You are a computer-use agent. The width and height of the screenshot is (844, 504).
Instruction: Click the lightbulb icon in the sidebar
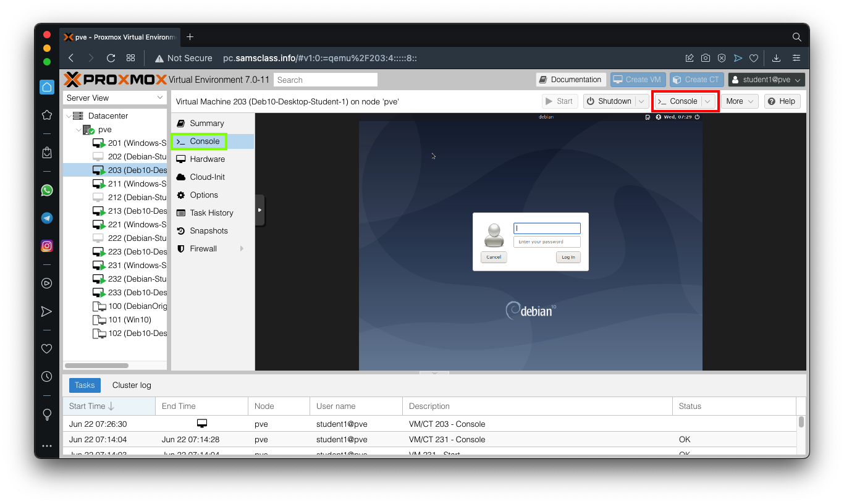(46, 414)
